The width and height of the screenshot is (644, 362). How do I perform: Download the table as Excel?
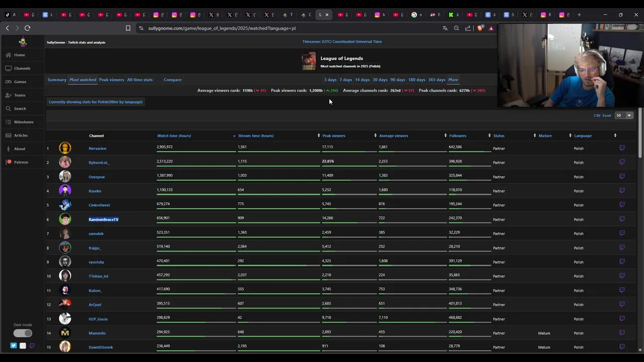click(607, 116)
